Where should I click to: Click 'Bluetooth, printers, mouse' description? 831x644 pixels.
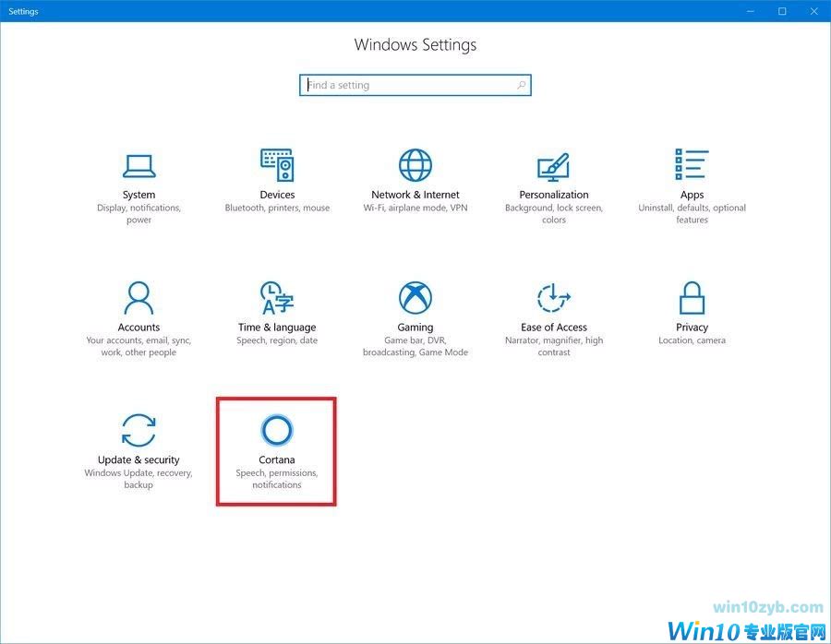point(277,209)
